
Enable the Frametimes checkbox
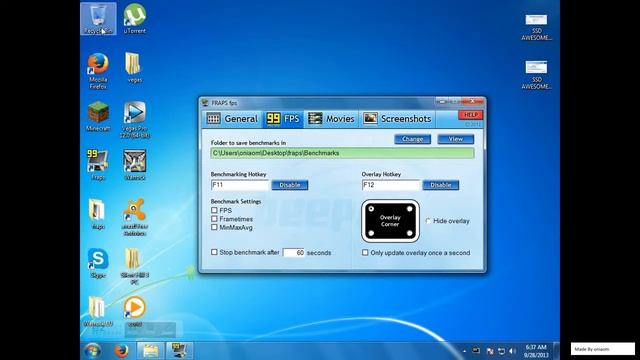coord(214,219)
